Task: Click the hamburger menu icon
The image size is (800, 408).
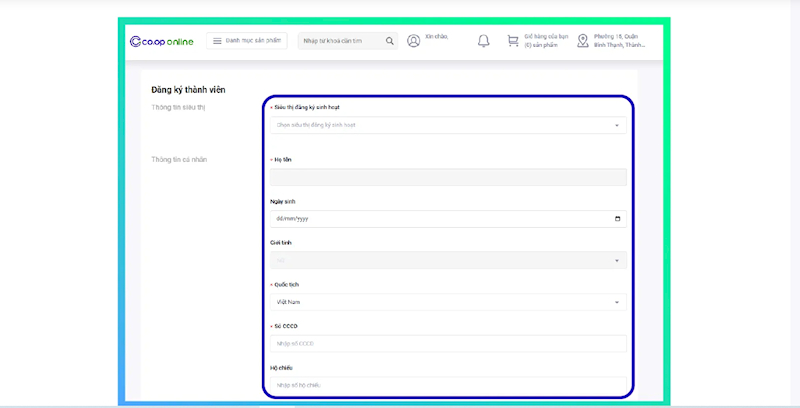Action: point(216,41)
